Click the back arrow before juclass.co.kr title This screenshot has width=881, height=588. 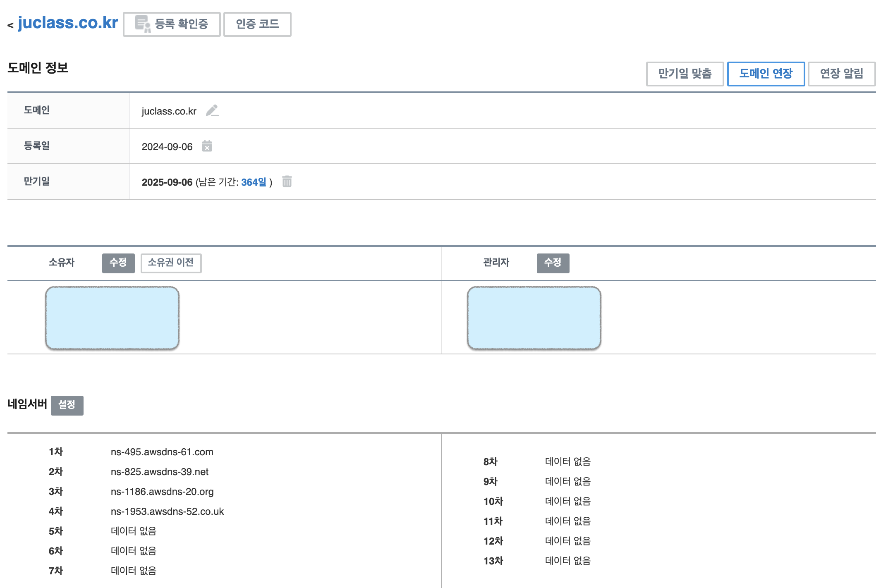(10, 26)
